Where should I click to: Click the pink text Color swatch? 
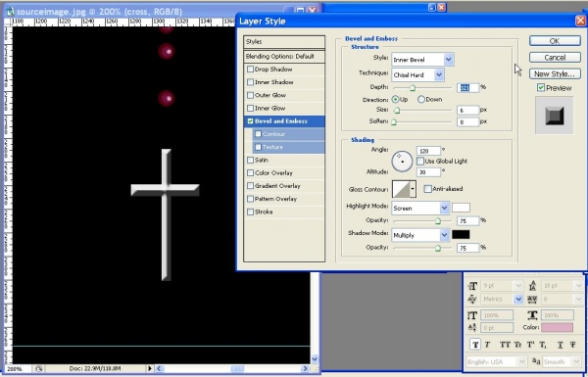(x=557, y=327)
